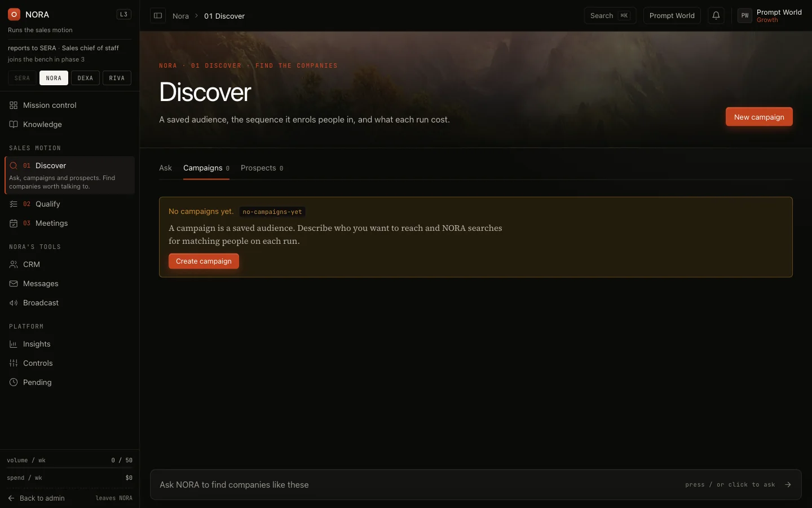Open the notifications bell
This screenshot has width=812, height=508.
pyautogui.click(x=716, y=16)
